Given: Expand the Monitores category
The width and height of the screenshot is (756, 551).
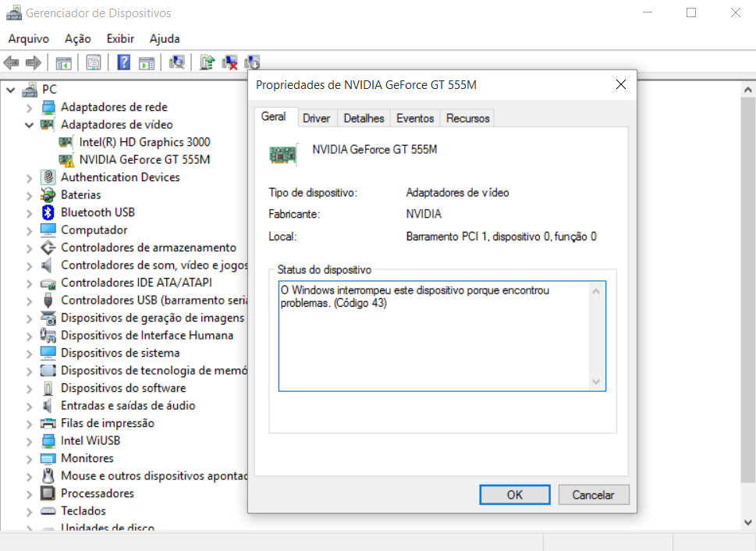Looking at the screenshot, I should point(29,459).
